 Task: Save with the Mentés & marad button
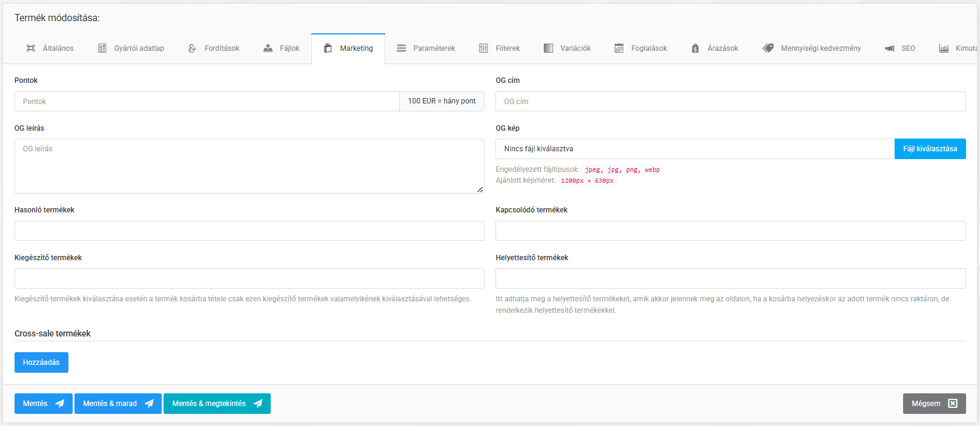[x=118, y=404]
